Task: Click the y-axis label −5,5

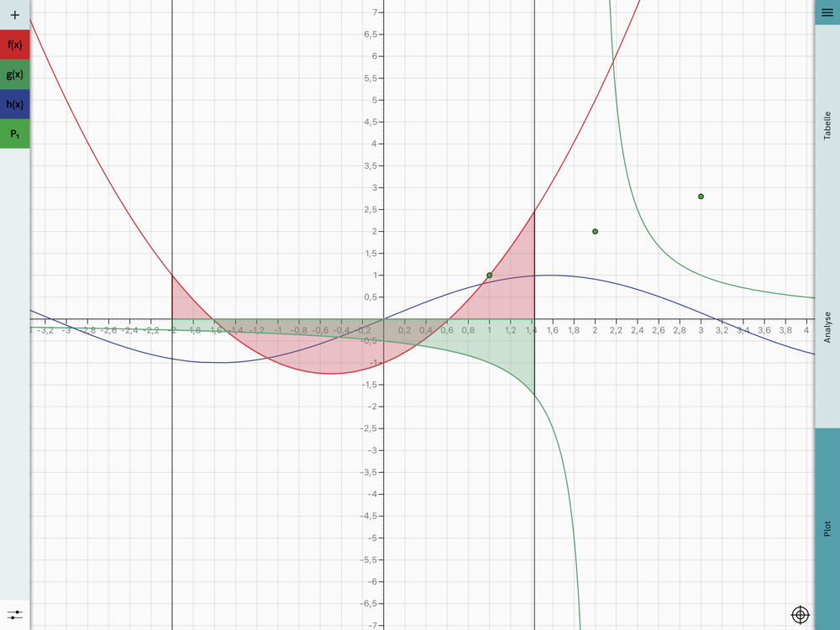Action: pos(368,559)
